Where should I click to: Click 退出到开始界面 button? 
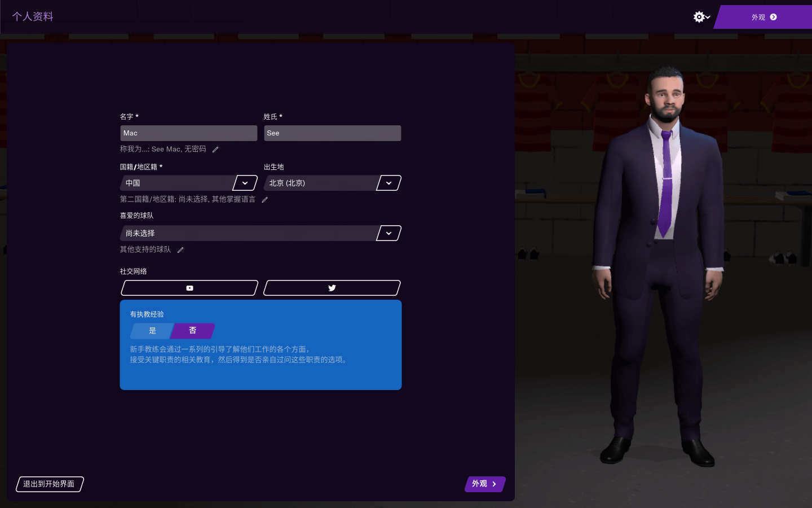pyautogui.click(x=50, y=484)
